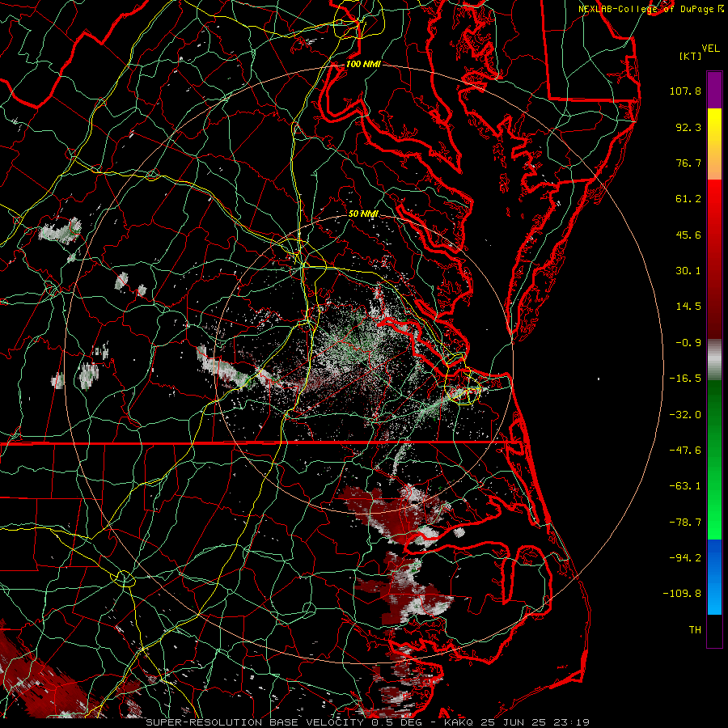
Task: Select the 30.1 legend value
Action: pos(688,271)
